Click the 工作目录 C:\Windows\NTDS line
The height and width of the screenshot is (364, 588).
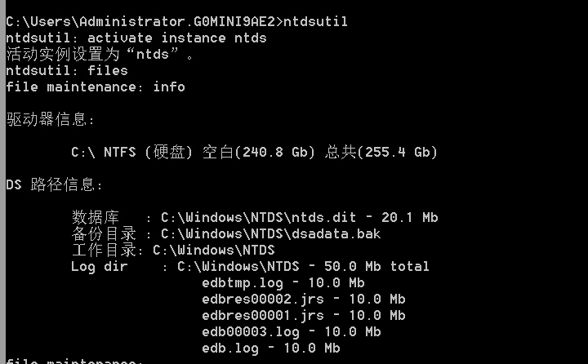pyautogui.click(x=173, y=250)
